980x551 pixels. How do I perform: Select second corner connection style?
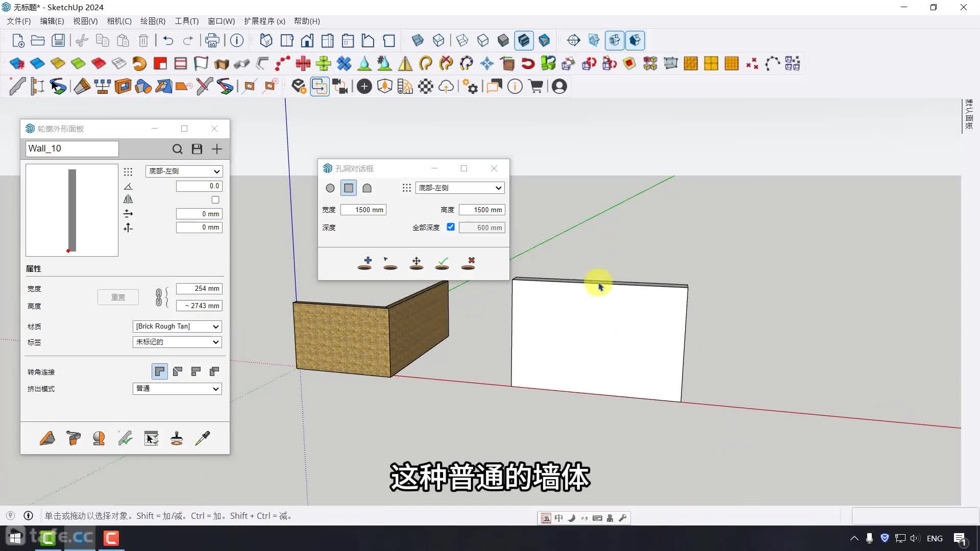pos(178,371)
